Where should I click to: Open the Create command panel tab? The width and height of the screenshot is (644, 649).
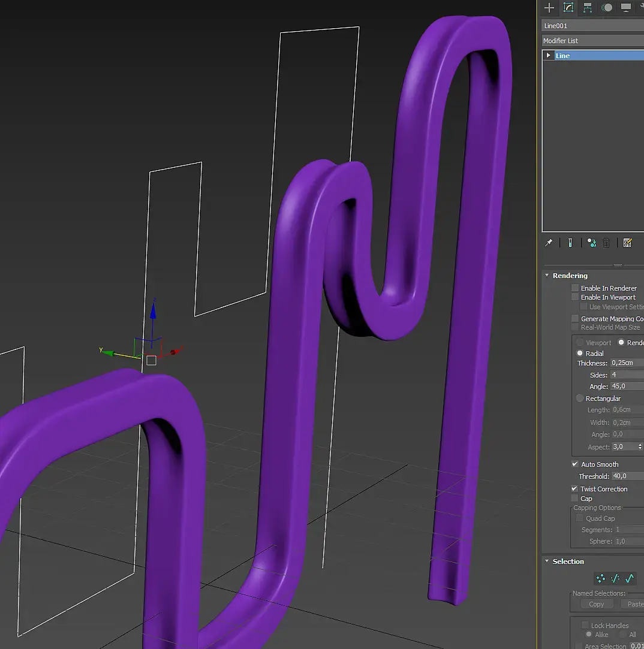coord(549,8)
